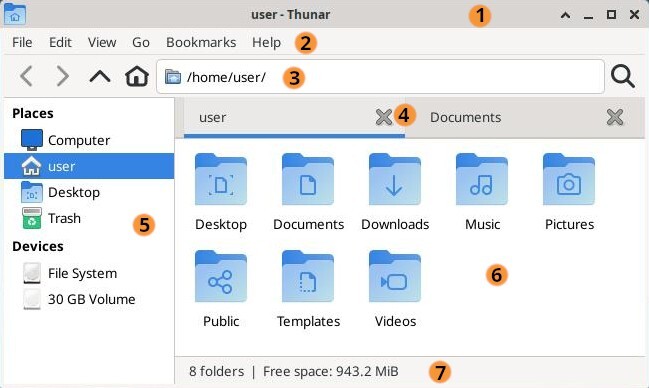Click the '8 folders' status bar text

[x=216, y=371]
